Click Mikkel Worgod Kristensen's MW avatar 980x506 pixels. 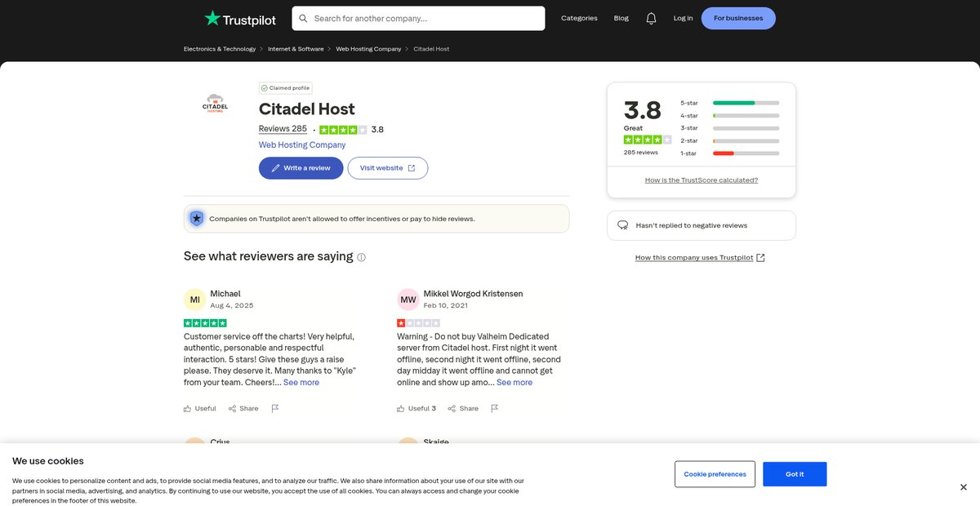(408, 300)
